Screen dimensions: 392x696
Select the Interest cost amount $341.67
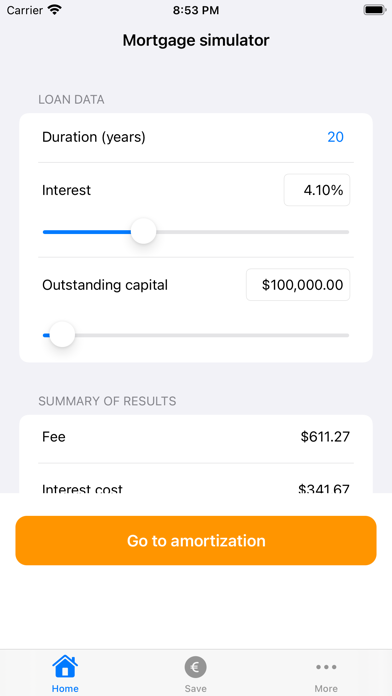(x=324, y=489)
